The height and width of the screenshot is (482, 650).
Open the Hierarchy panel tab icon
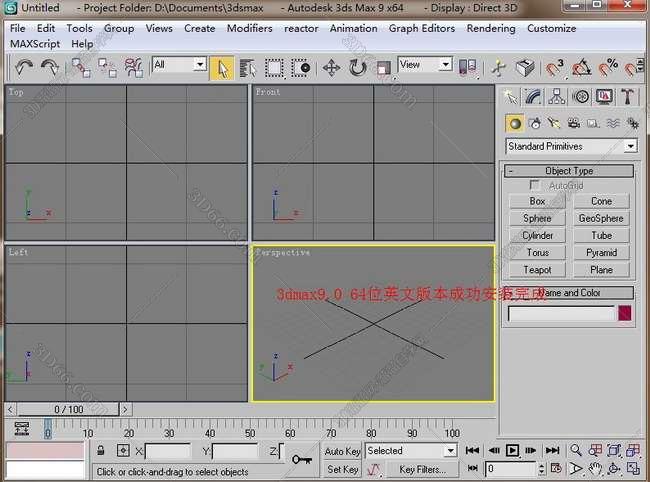tap(557, 97)
